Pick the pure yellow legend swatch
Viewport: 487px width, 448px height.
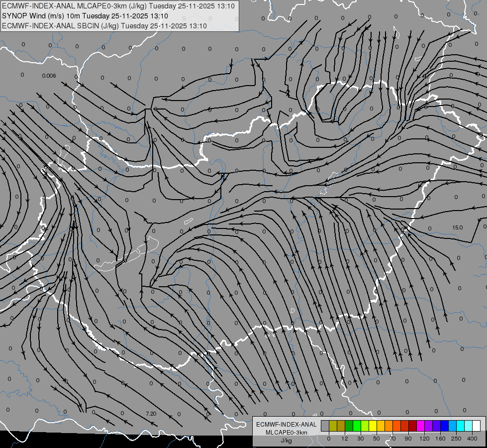pos(373,426)
